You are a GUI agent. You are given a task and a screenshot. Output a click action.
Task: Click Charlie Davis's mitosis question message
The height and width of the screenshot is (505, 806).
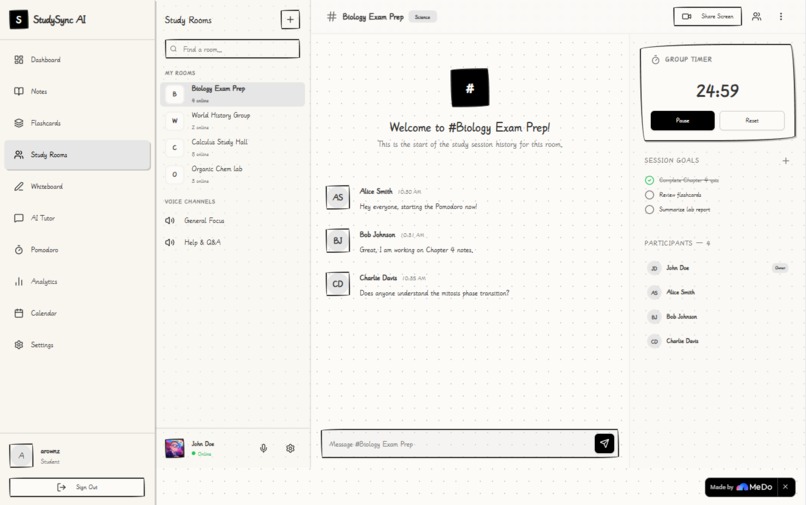434,294
